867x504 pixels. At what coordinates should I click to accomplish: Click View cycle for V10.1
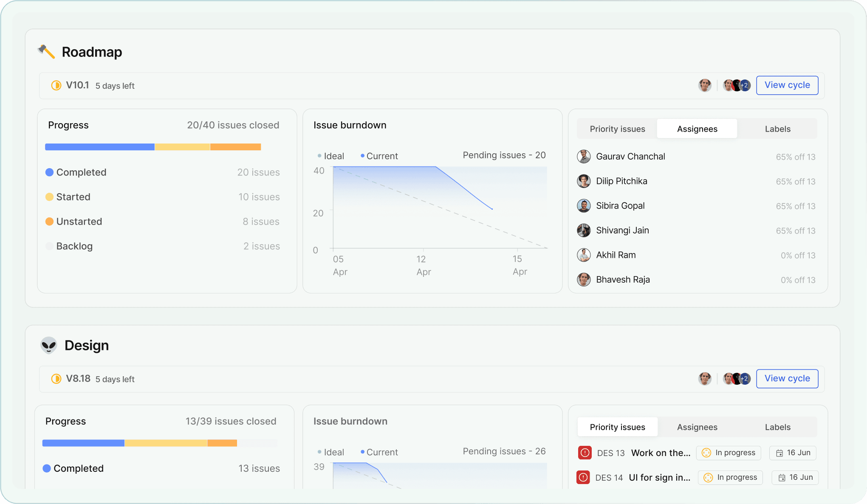pyautogui.click(x=787, y=85)
